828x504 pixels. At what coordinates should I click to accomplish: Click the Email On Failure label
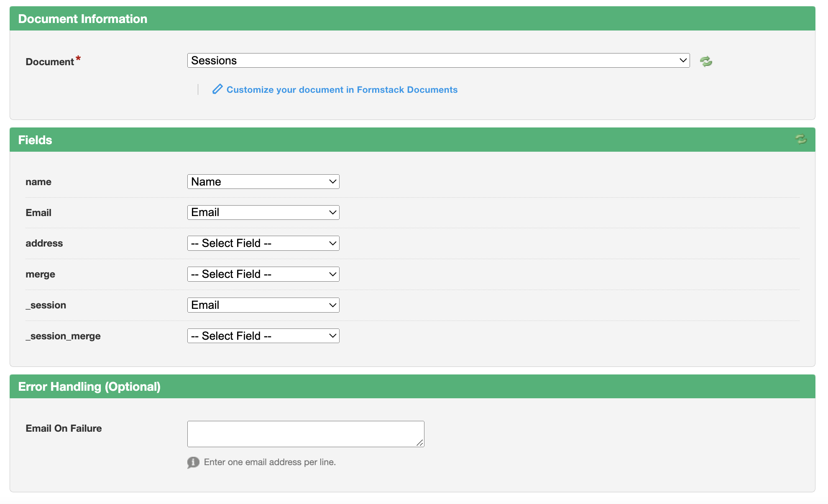(64, 428)
